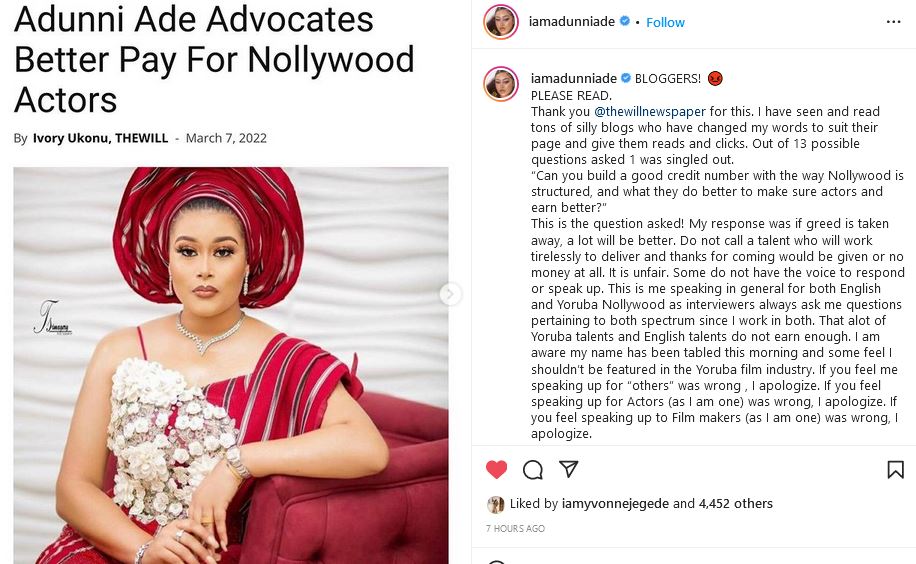Open the iamadunniade username in caption

[x=574, y=78]
